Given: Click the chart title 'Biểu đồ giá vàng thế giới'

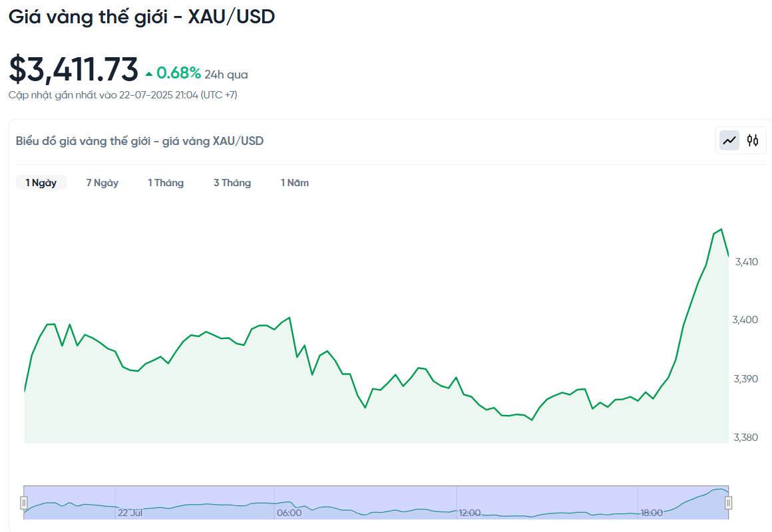Looking at the screenshot, I should coord(83,141).
